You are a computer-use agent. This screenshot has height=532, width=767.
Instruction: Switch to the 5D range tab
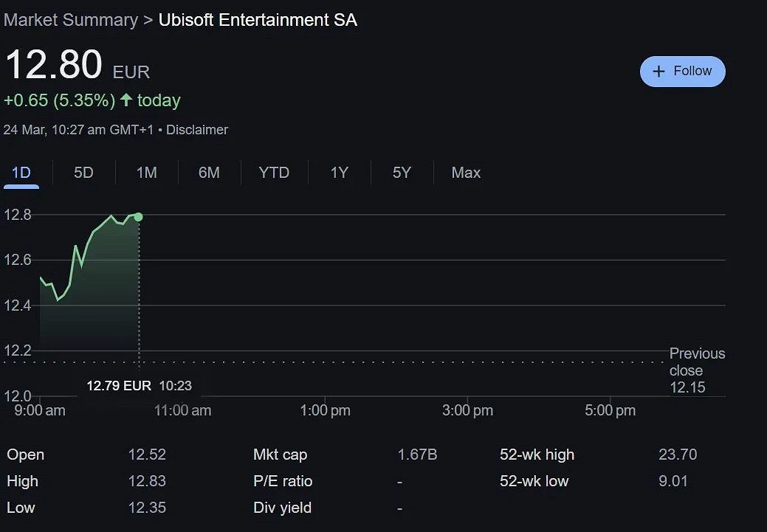(83, 173)
